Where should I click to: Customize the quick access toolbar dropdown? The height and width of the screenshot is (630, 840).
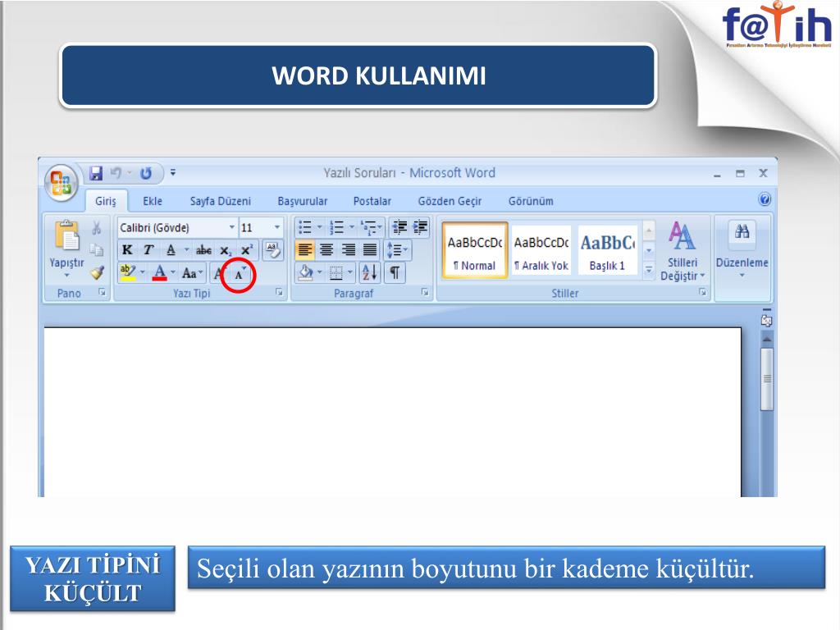click(173, 172)
